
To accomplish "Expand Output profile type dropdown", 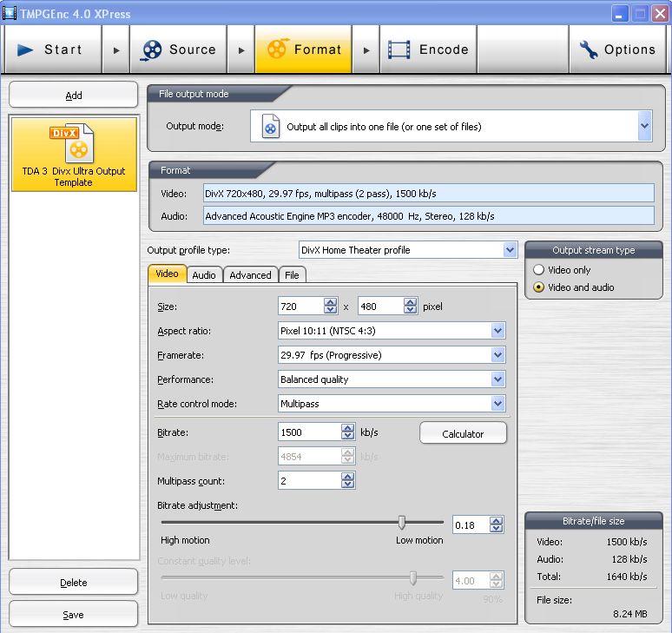I will [x=510, y=250].
